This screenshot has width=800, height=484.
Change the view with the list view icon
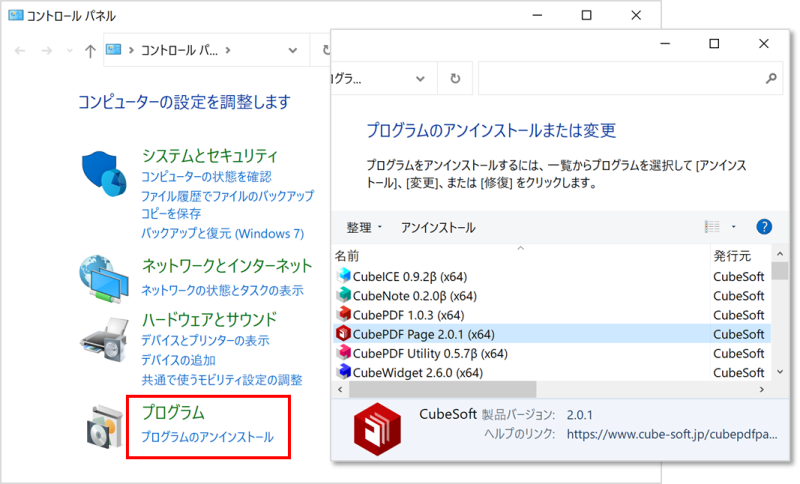click(712, 226)
